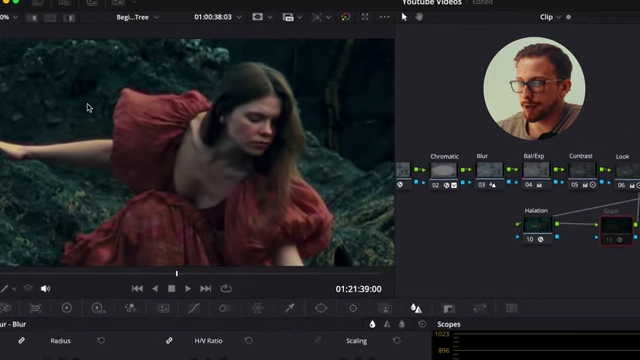The width and height of the screenshot is (640, 360).
Task: Open the Power Windows palette
Action: click(321, 308)
